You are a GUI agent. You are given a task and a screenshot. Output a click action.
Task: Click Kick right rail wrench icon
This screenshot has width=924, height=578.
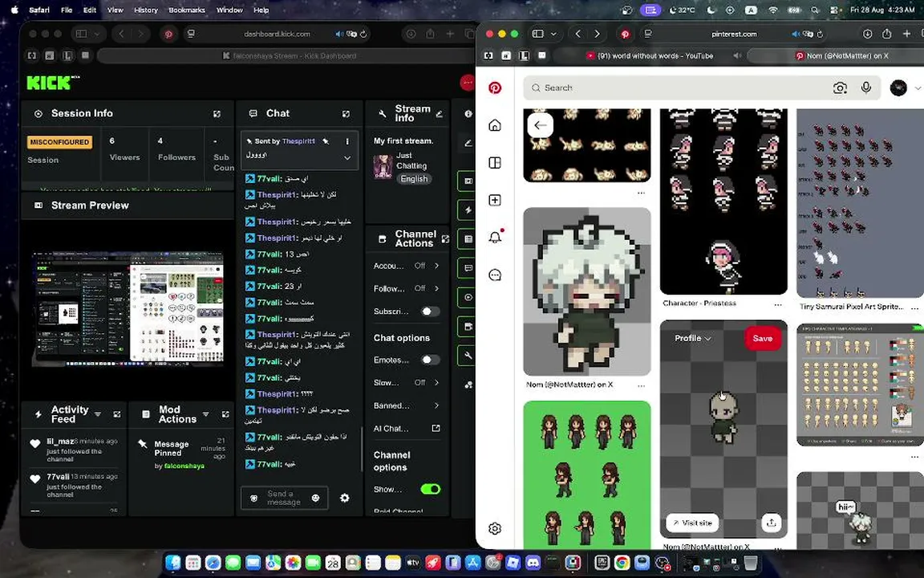468,356
